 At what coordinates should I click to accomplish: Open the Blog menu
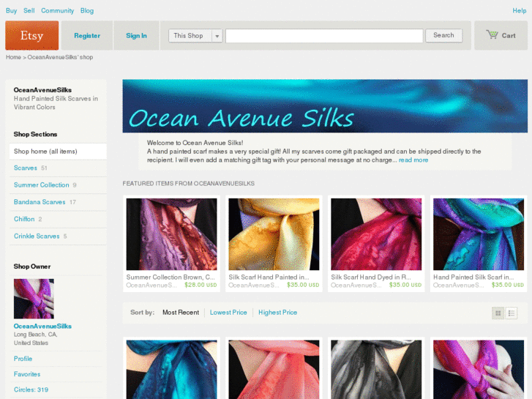(x=87, y=10)
